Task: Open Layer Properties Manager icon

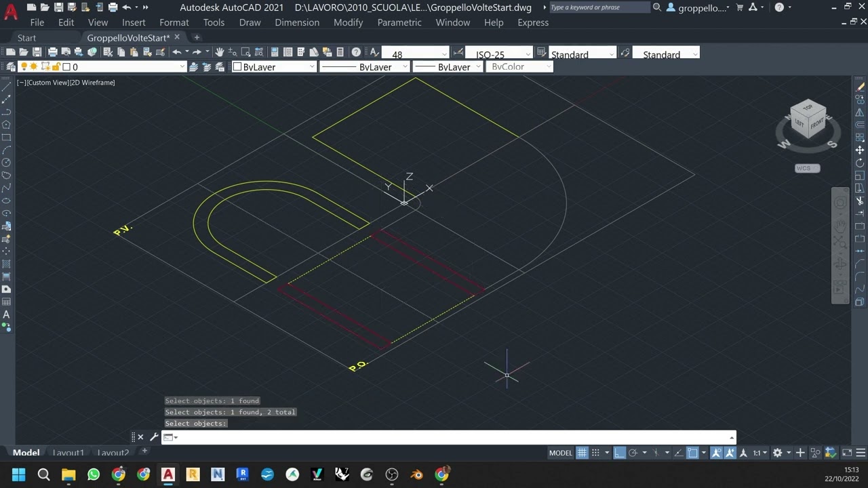Action: tap(11, 66)
